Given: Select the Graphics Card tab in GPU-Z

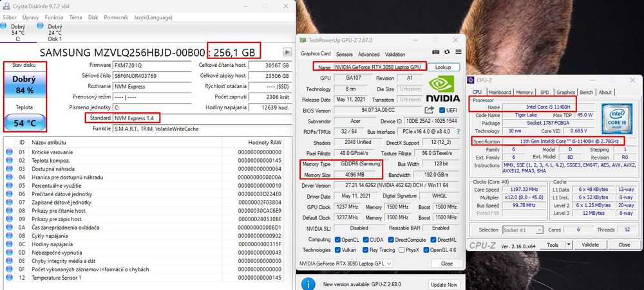Looking at the screenshot, I should click(x=316, y=54).
